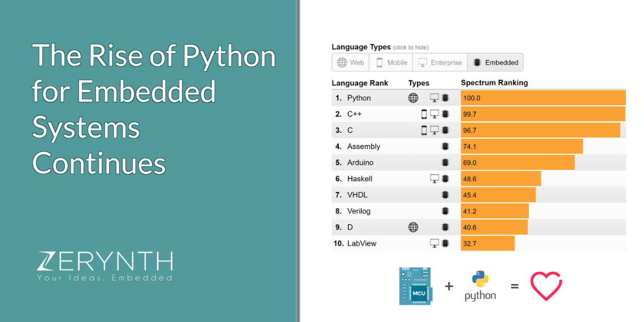Screen dimensions: 644x322
Task: Click the chip icon in LabView row
Action: 445,243
